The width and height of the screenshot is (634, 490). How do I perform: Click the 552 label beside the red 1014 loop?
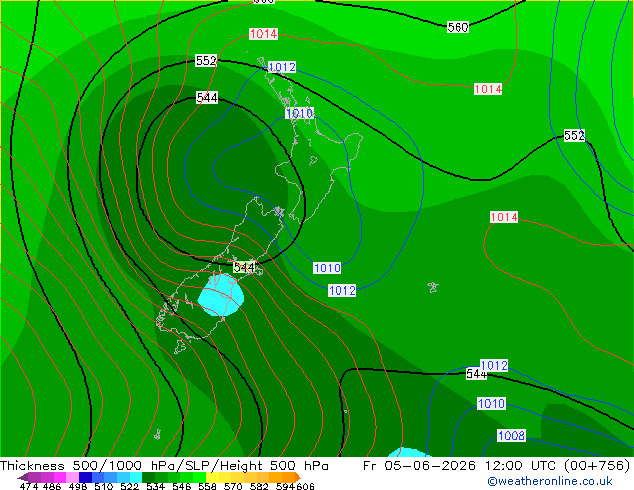[x=206, y=61]
